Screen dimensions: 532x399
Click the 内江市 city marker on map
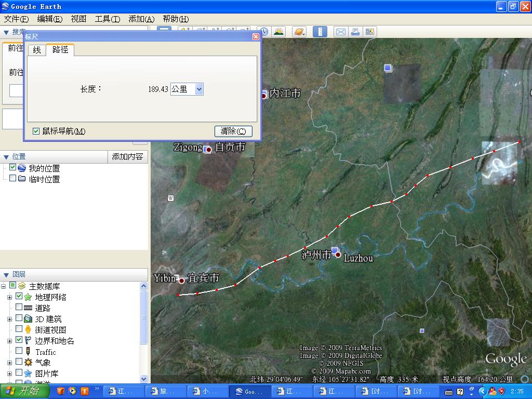coord(263,96)
